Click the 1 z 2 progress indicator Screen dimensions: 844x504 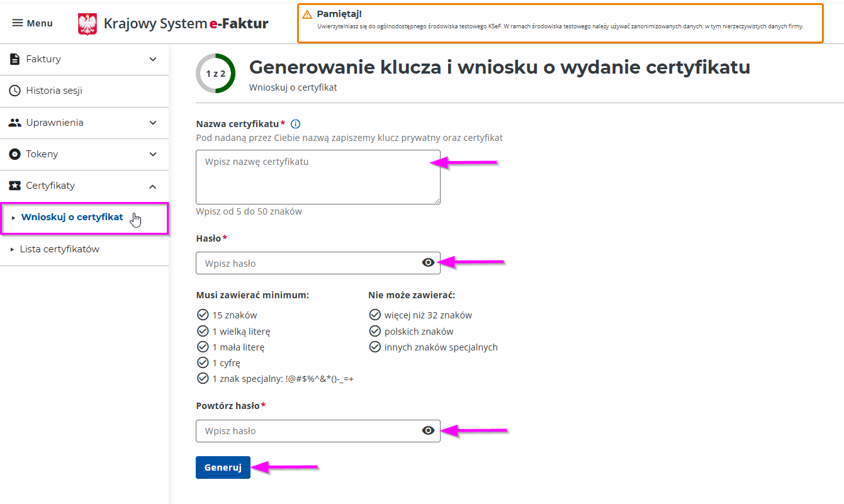pyautogui.click(x=216, y=74)
